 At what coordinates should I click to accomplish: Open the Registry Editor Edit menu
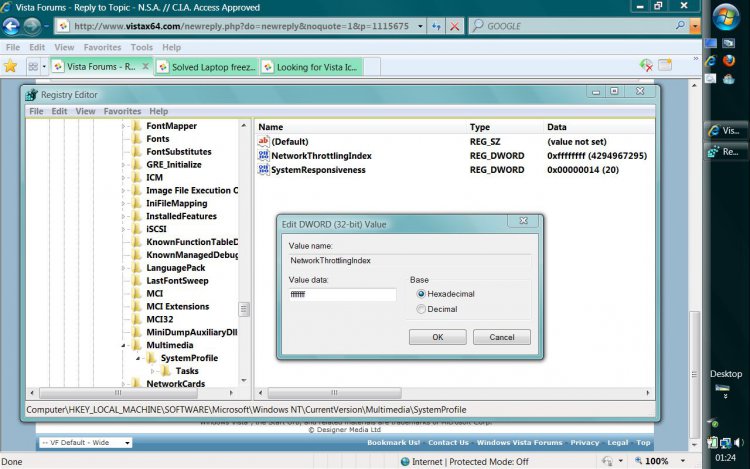point(59,111)
